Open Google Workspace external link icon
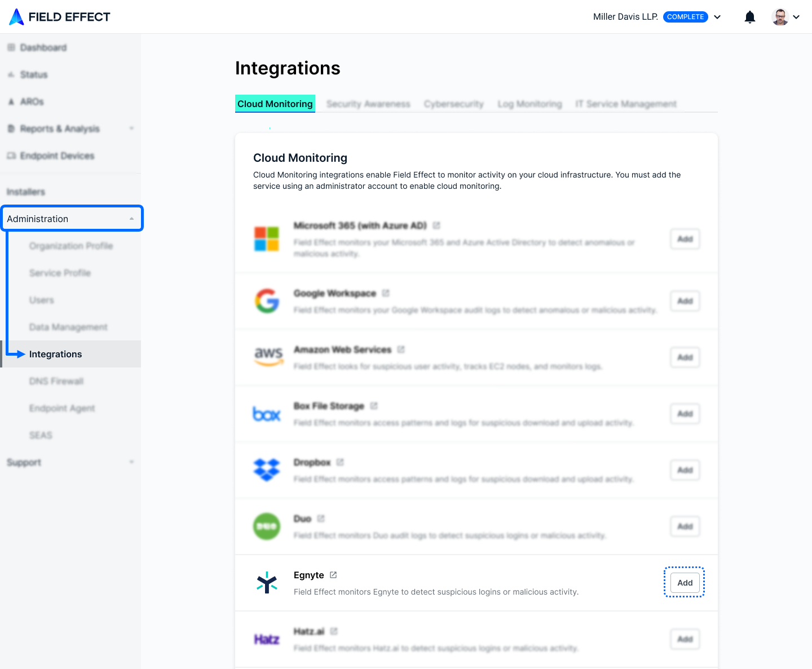The height and width of the screenshot is (669, 812). tap(386, 293)
